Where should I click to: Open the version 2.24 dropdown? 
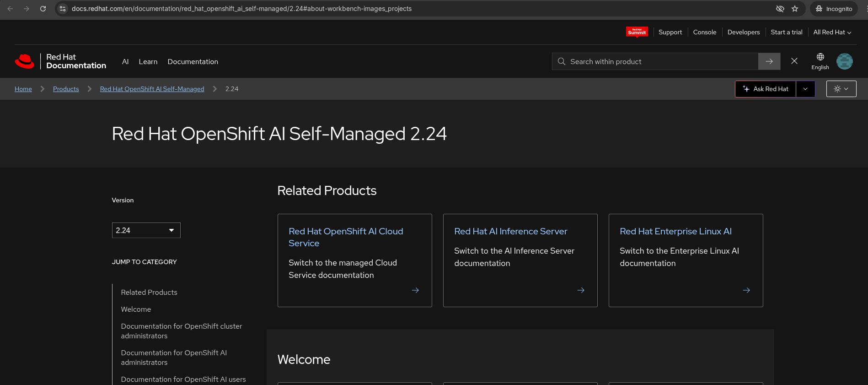[x=146, y=230]
